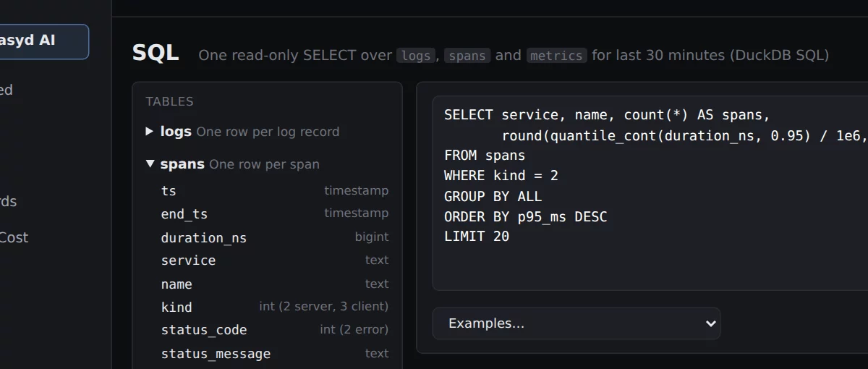Click the 'FROM spans' query line
This screenshot has height=369, width=868.
coord(485,156)
